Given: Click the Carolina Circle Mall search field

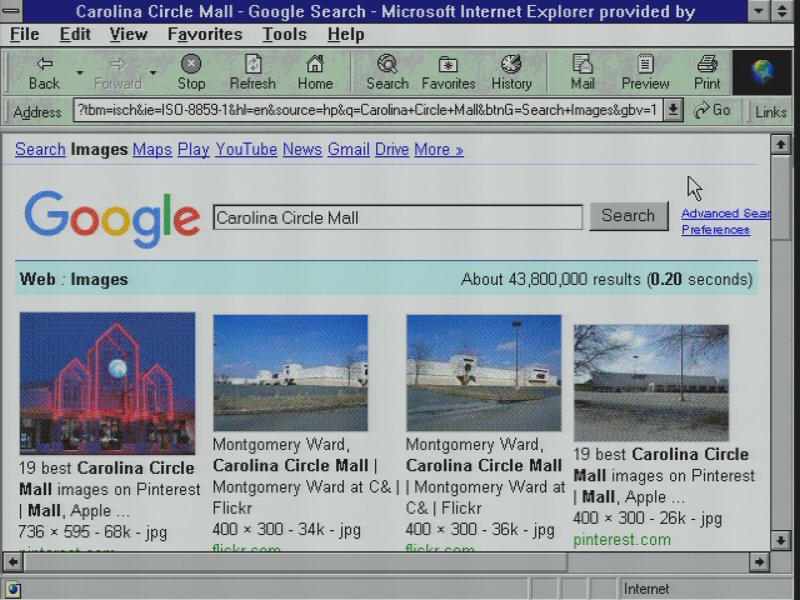Looking at the screenshot, I should click(397, 217).
